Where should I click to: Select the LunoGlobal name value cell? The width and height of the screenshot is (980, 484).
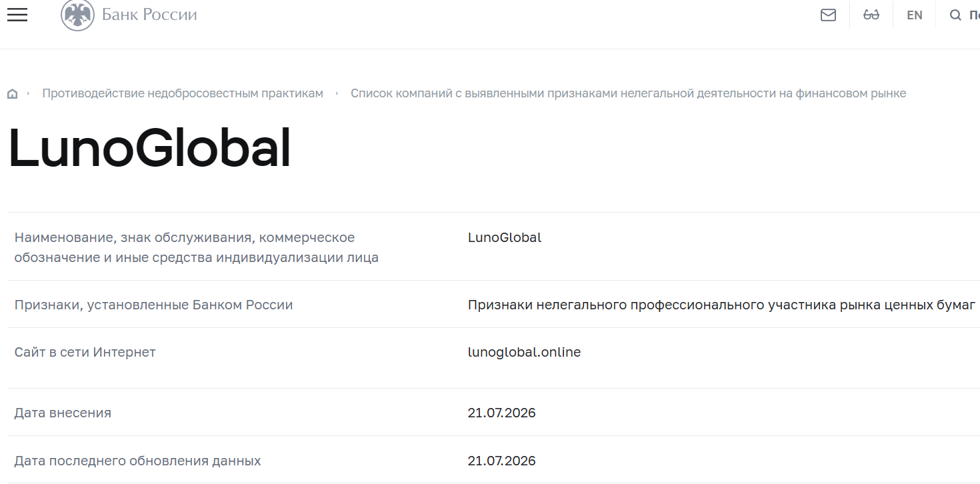[505, 237]
